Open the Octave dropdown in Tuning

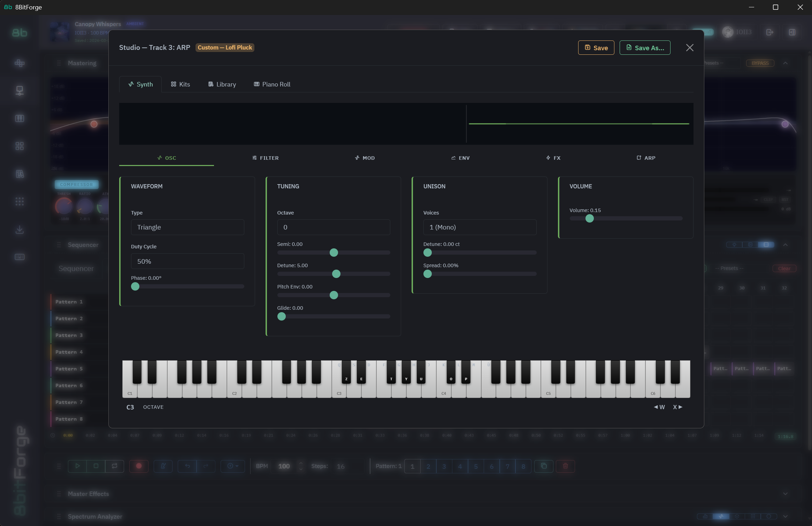[x=333, y=227]
